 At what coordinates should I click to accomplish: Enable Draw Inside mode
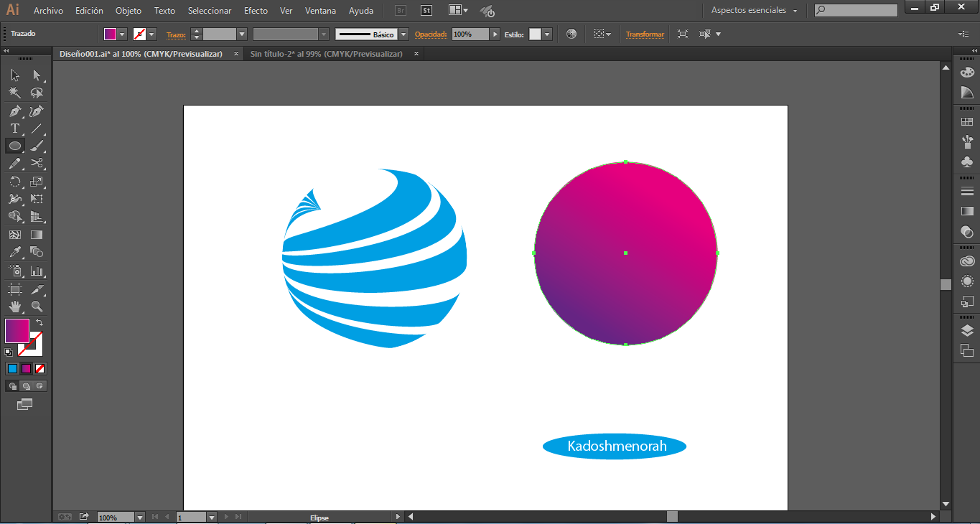point(40,386)
